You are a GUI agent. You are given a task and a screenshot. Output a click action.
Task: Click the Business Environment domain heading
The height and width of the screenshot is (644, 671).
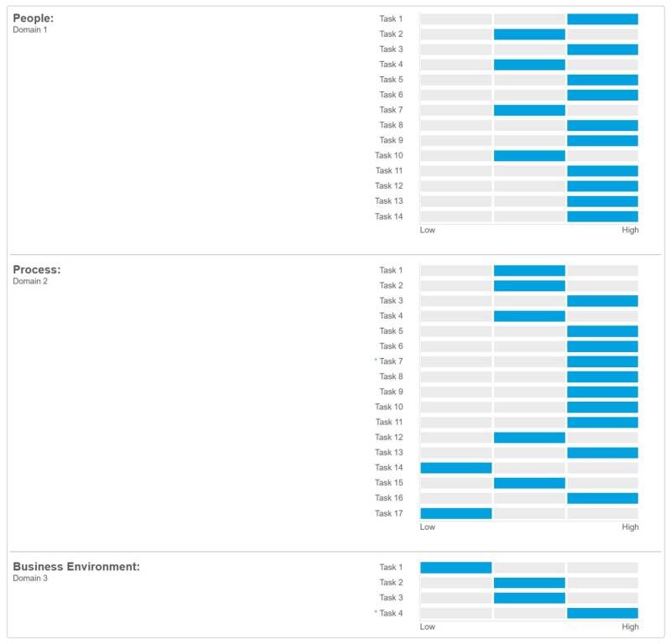pos(76,567)
